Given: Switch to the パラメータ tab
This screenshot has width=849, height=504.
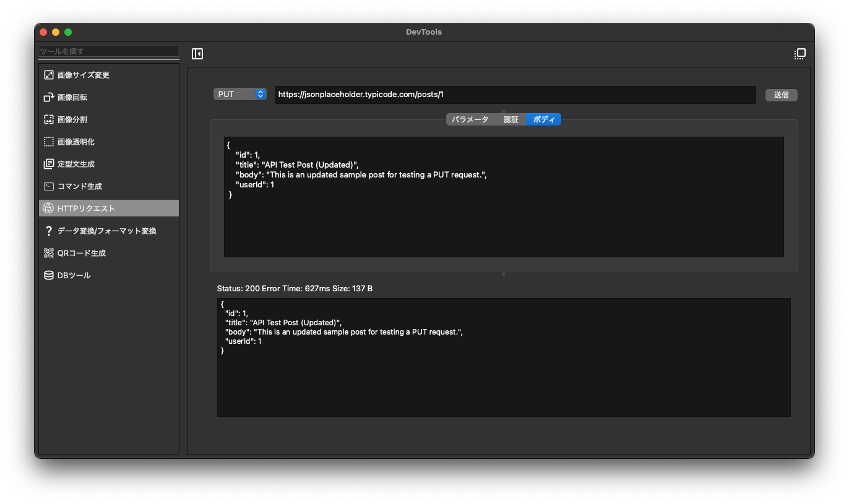Looking at the screenshot, I should point(470,120).
